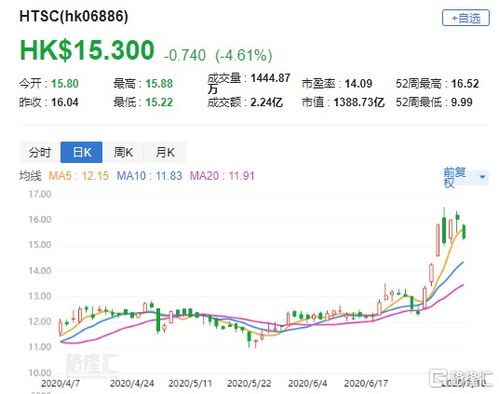499x394 pixels.
Task: Open the 月K chart tab
Action: [x=165, y=152]
